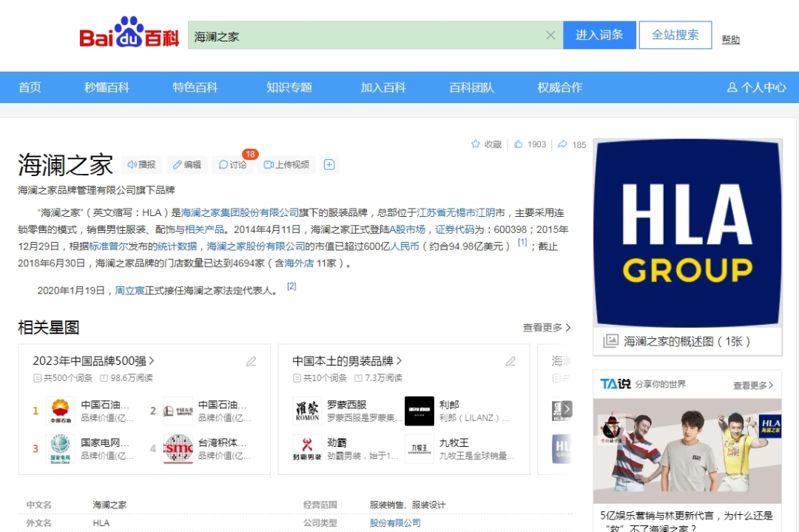The width and height of the screenshot is (799, 532).
Task: Open the 权威合作 nav item
Action: coord(560,87)
